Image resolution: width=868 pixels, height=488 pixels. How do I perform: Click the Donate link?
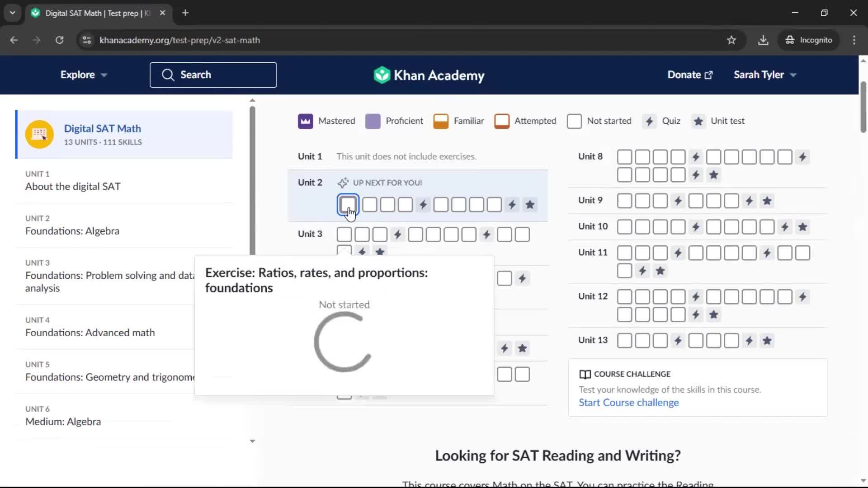click(x=690, y=75)
